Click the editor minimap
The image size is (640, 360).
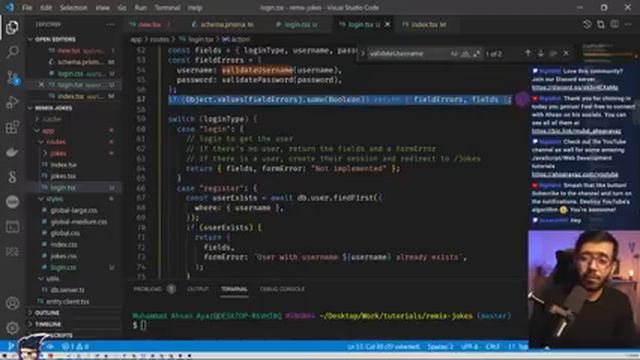click(x=609, y=52)
